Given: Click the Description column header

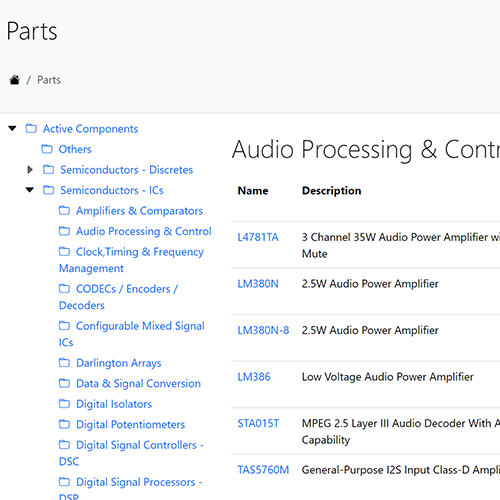Looking at the screenshot, I should tap(331, 191).
